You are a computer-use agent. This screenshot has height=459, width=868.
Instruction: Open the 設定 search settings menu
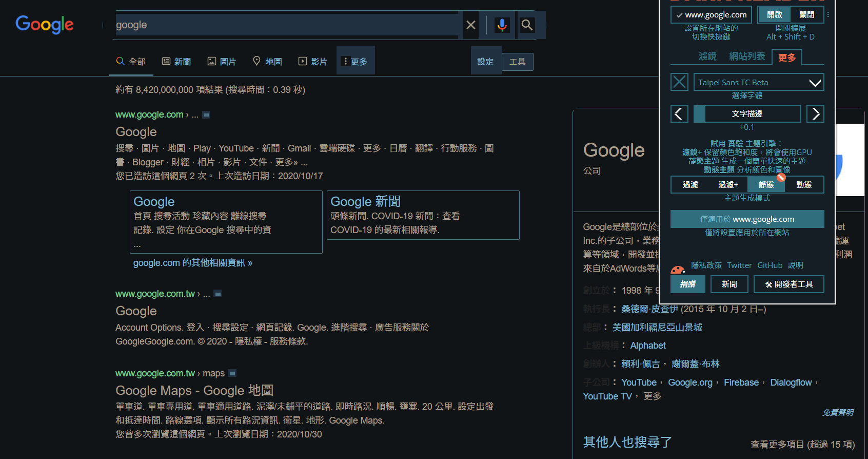coord(485,61)
